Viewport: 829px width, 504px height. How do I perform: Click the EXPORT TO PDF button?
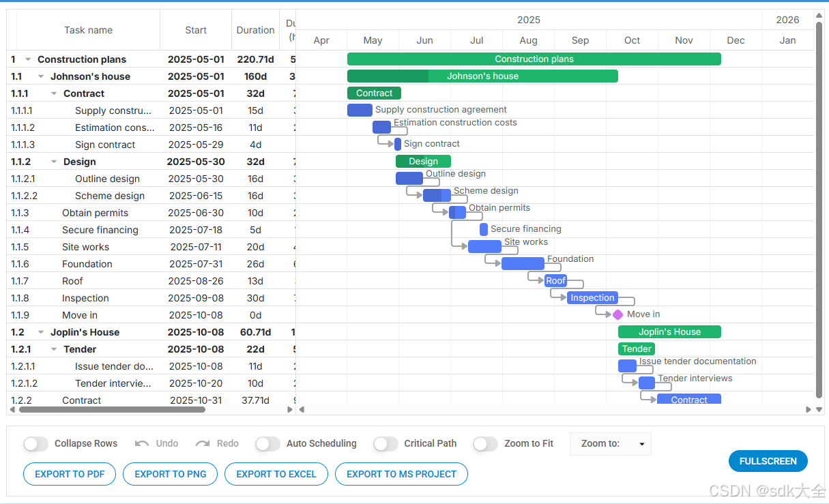[69, 474]
